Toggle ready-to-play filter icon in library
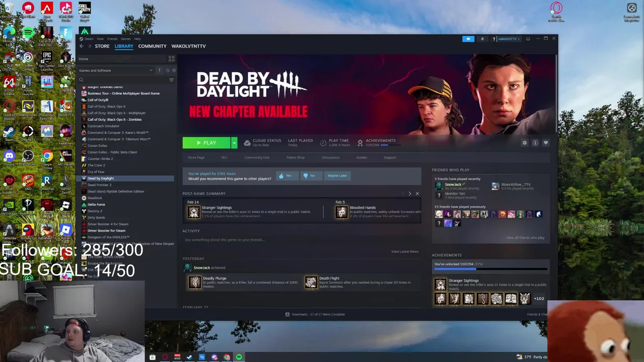The width and height of the screenshot is (644, 362). (x=174, y=70)
